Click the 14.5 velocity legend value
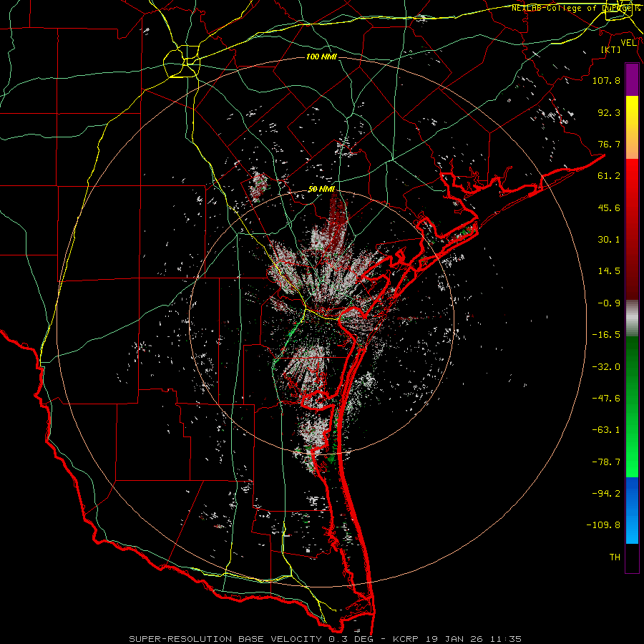644x644 pixels. point(609,271)
